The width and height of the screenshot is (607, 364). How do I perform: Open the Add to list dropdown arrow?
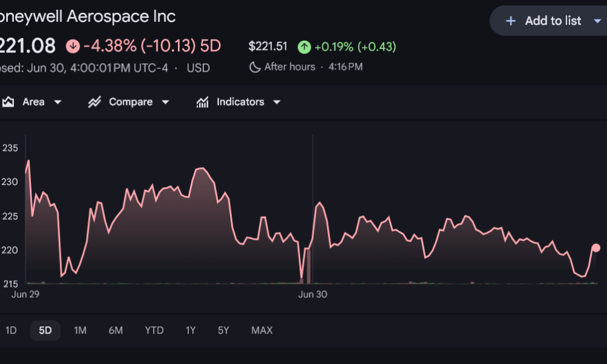597,21
